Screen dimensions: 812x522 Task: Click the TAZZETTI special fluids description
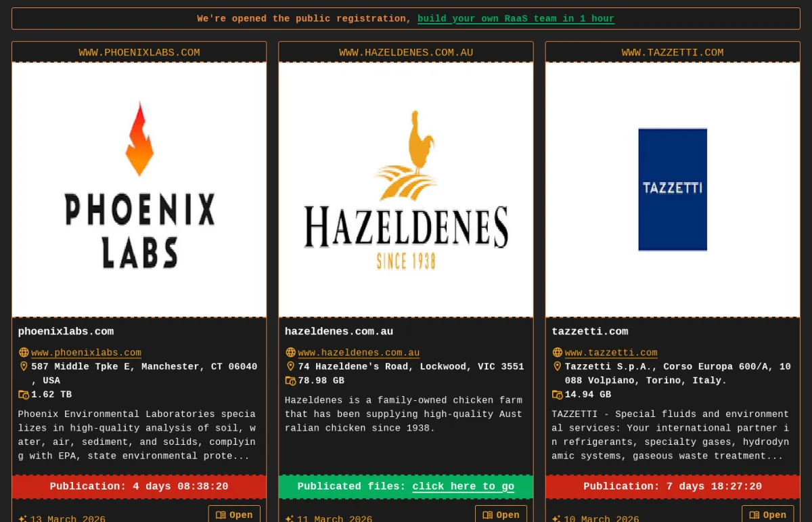click(671, 435)
